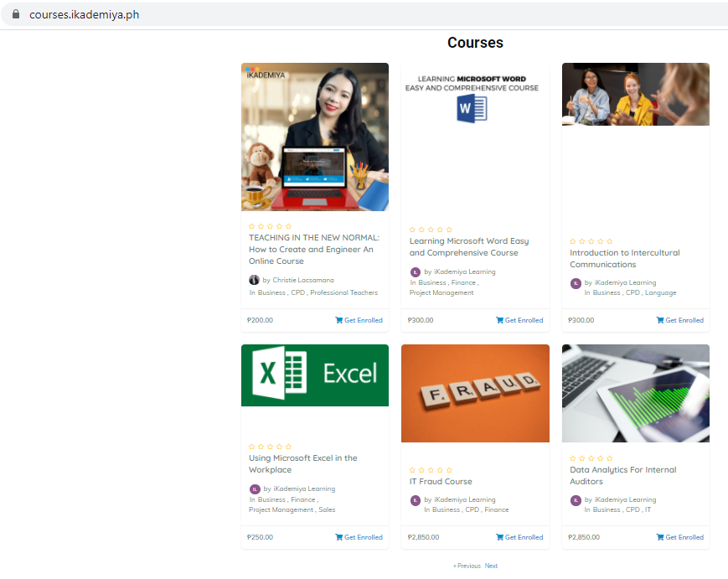The width and height of the screenshot is (728, 579).
Task: Click Christie Lacsamana's author avatar
Action: click(x=255, y=280)
